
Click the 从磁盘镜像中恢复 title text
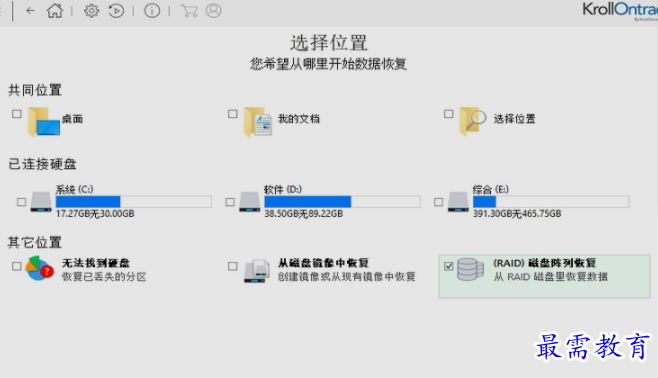pos(323,263)
